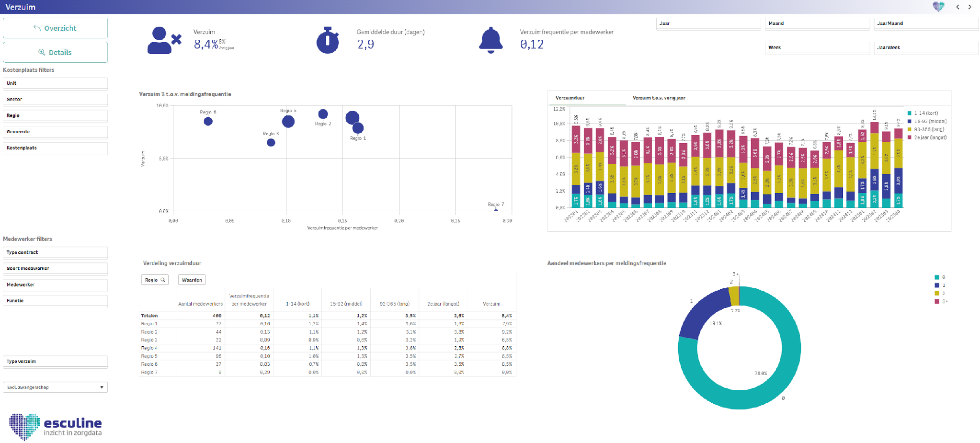Image resolution: width=980 pixels, height=443 pixels.
Task: Click the heart logo icon in header
Action: (x=939, y=7)
